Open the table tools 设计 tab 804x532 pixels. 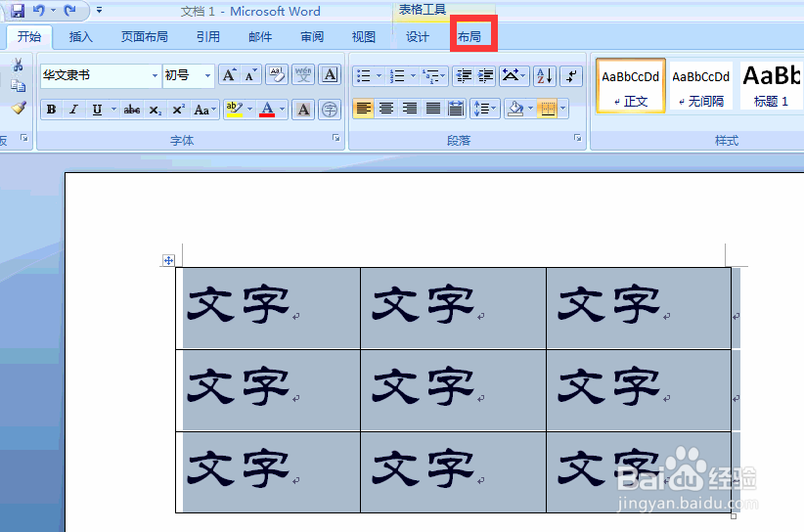[418, 37]
